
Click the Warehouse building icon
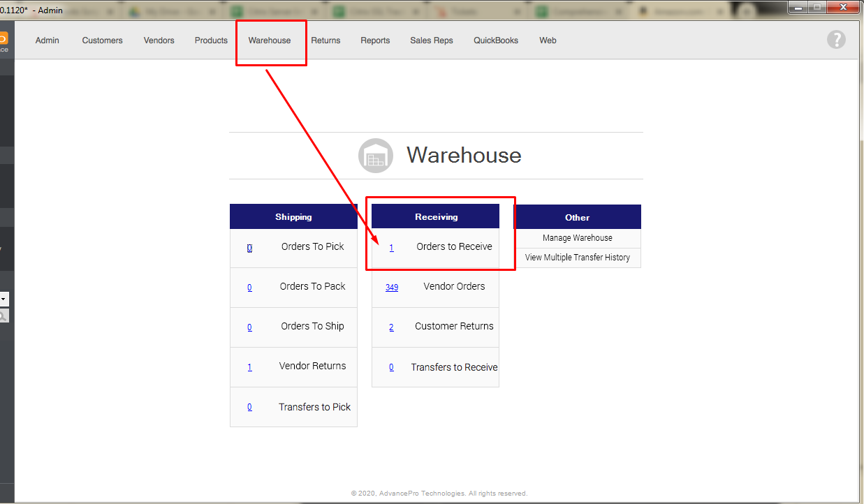pyautogui.click(x=376, y=156)
